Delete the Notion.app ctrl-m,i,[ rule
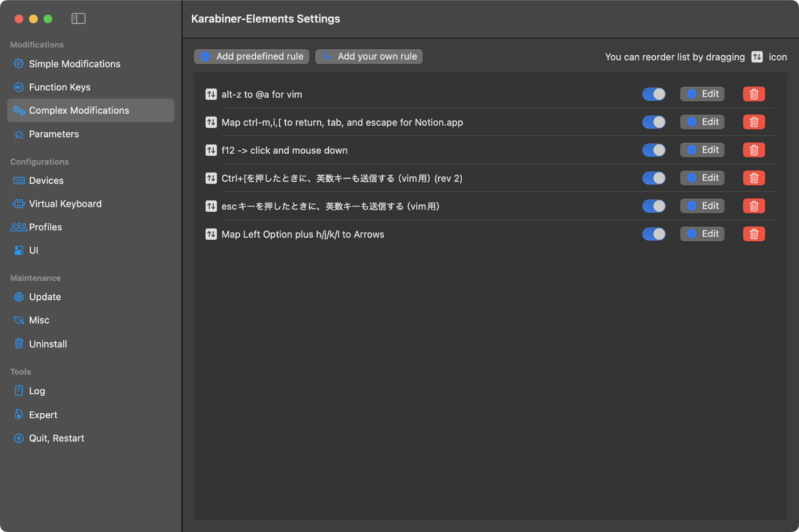Image resolution: width=799 pixels, height=532 pixels. click(754, 122)
